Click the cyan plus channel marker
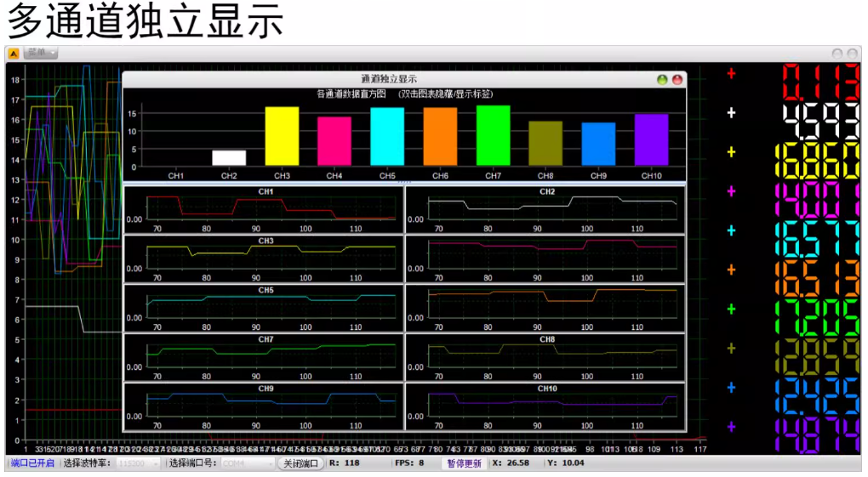Screen dimensions: 868x477 [731, 230]
